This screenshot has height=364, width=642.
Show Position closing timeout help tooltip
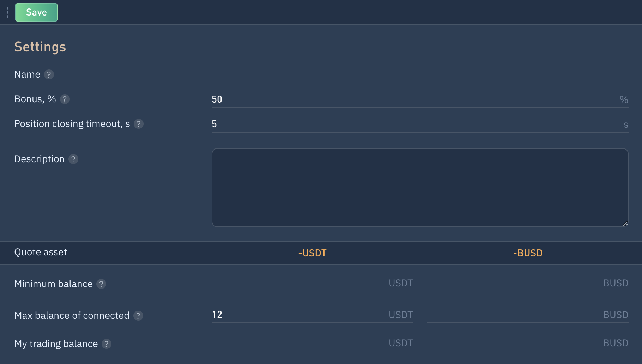click(139, 124)
